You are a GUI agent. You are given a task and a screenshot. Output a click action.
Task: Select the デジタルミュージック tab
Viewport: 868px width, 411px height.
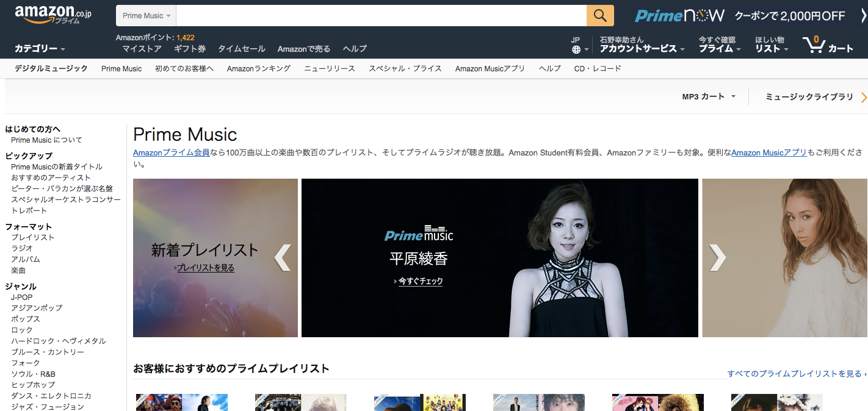coord(51,68)
